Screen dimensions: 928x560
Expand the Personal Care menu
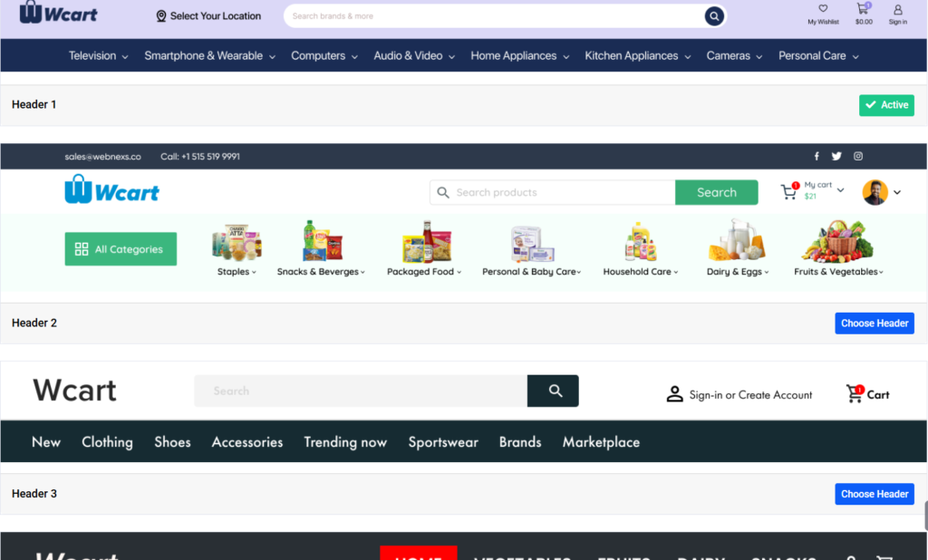pos(818,55)
